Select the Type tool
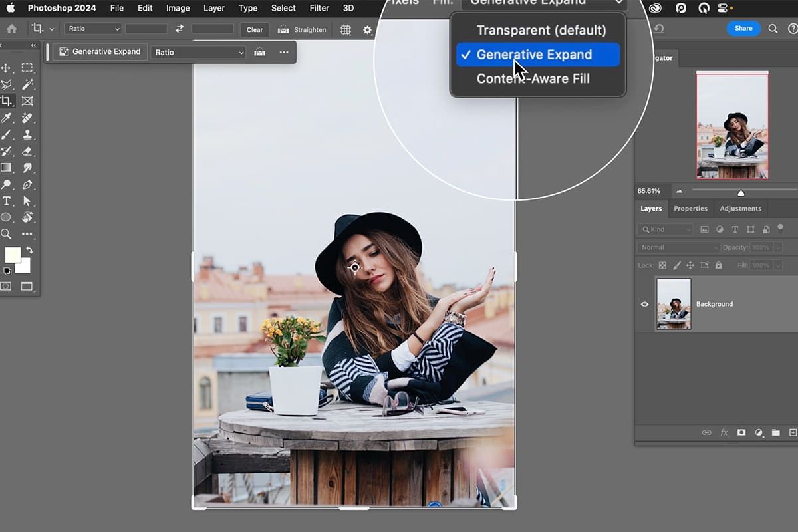Image resolution: width=798 pixels, height=532 pixels. coord(7,201)
